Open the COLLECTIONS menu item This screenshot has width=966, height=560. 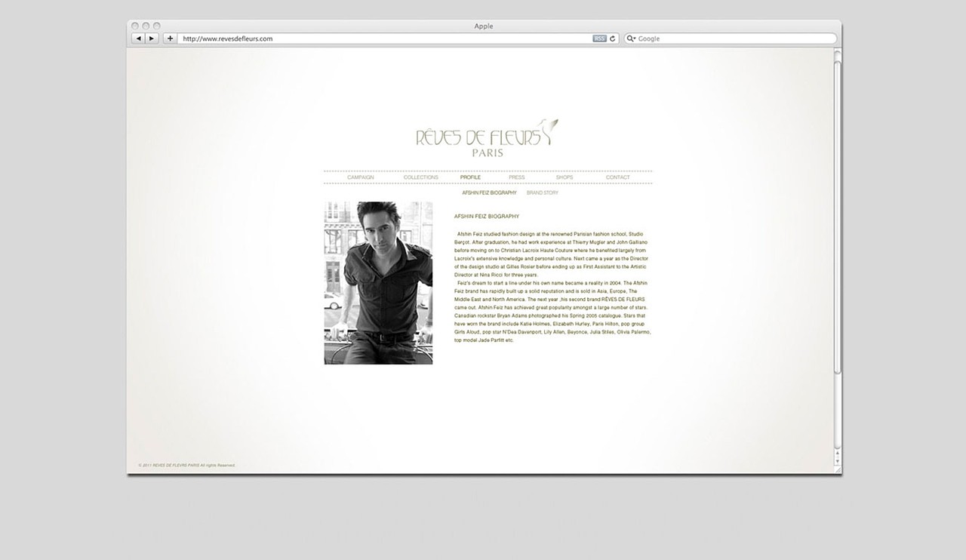pos(421,177)
